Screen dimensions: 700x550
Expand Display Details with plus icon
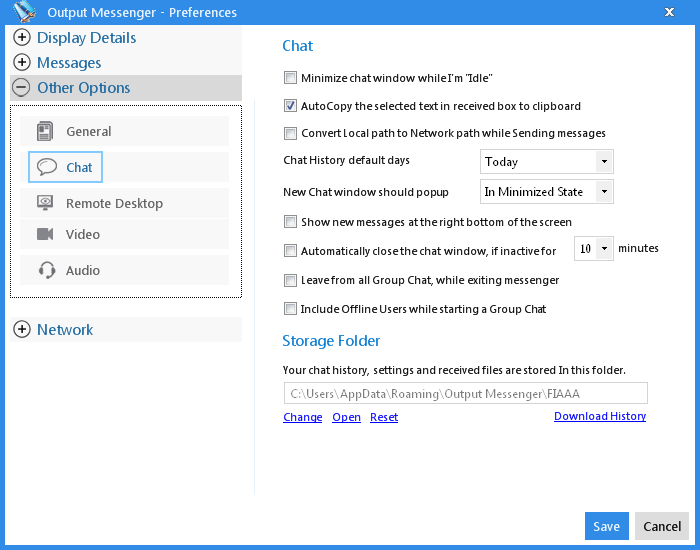click(x=21, y=38)
